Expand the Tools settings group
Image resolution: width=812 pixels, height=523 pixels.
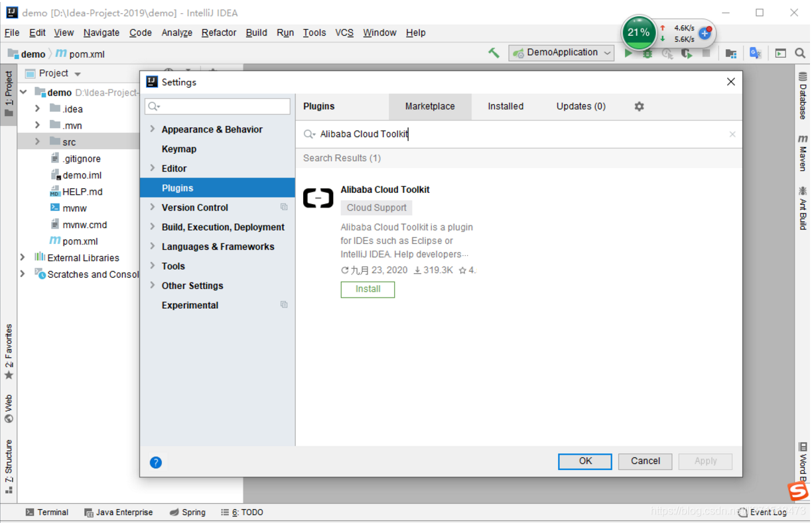pyautogui.click(x=153, y=266)
